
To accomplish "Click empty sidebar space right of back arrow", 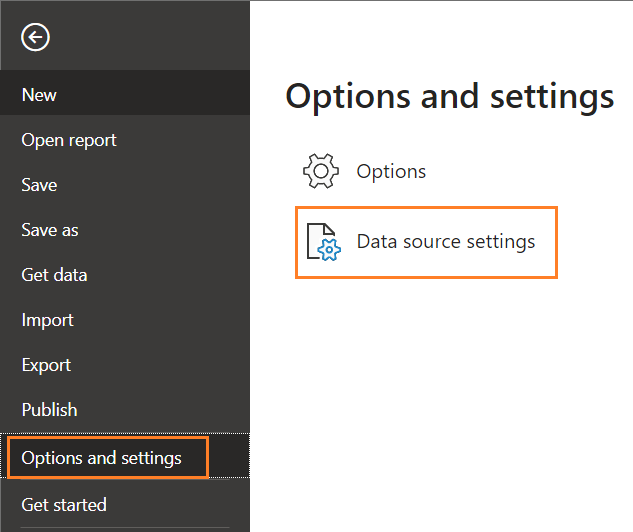I will [x=150, y=38].
